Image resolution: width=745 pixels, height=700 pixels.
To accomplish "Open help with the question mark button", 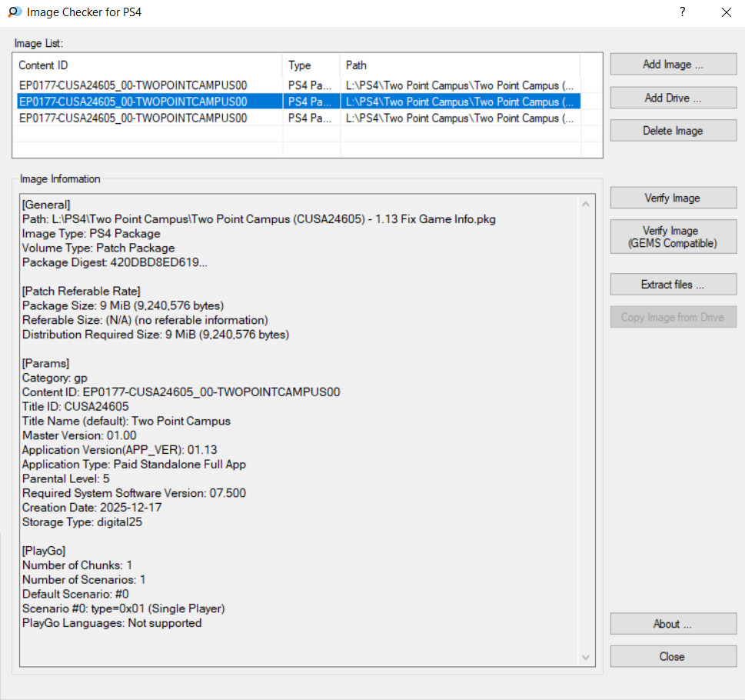I will pos(682,12).
